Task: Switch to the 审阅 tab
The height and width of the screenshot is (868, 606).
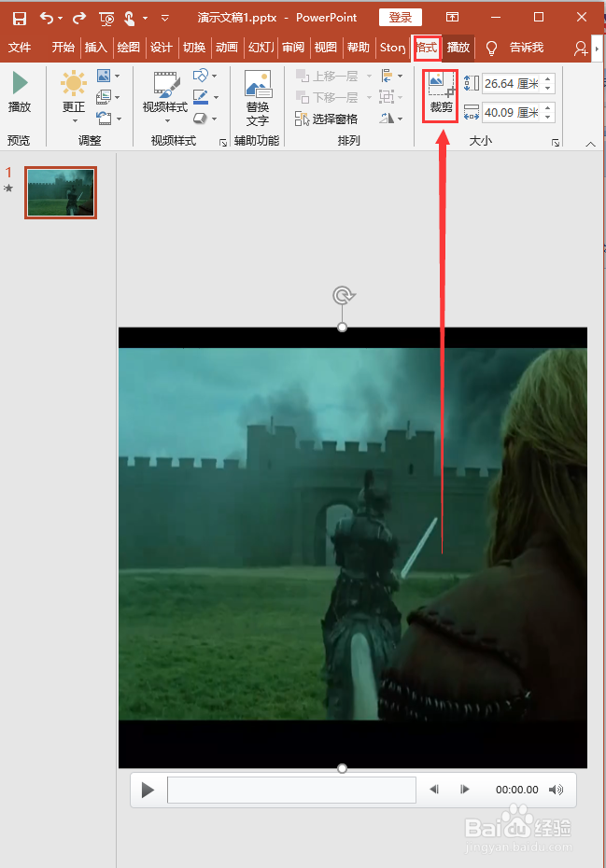Action: coord(293,48)
